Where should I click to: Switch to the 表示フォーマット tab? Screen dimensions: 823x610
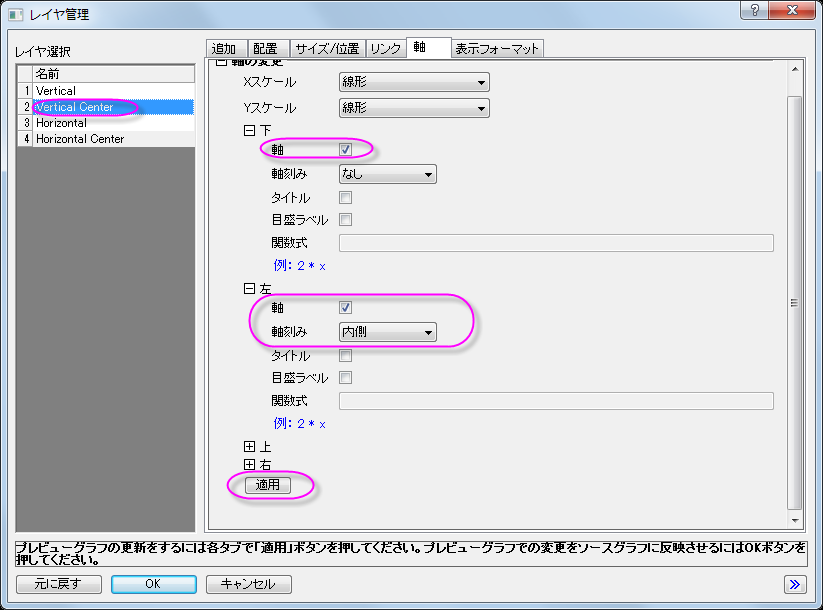pyautogui.click(x=497, y=49)
